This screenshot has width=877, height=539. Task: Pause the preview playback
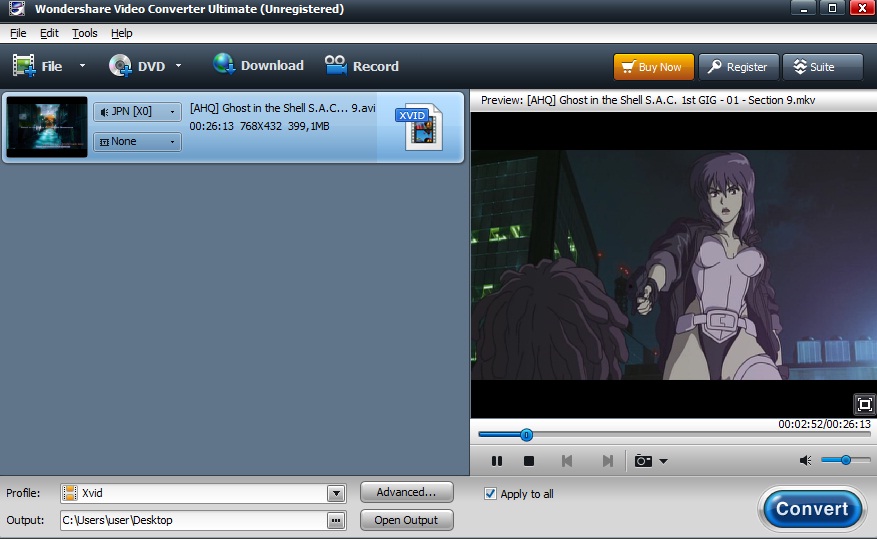[497, 461]
